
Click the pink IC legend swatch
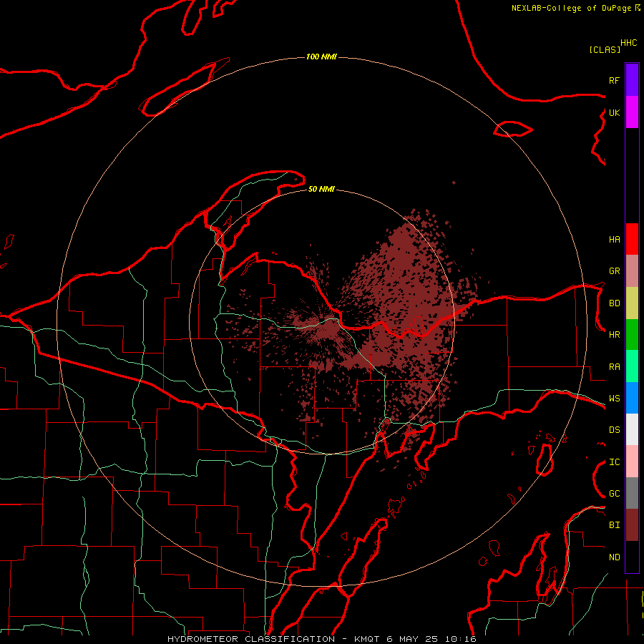click(632, 462)
